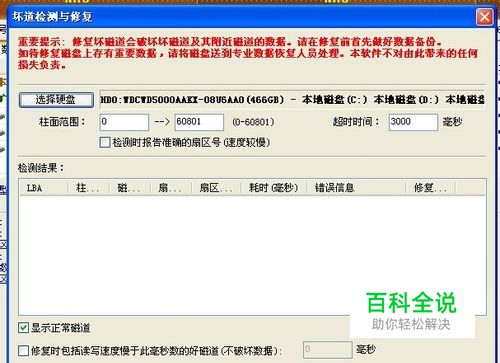Enable 检测时报告准确的扇区号 checkbox
Image resolution: width=500 pixels, height=363 pixels.
click(x=105, y=143)
